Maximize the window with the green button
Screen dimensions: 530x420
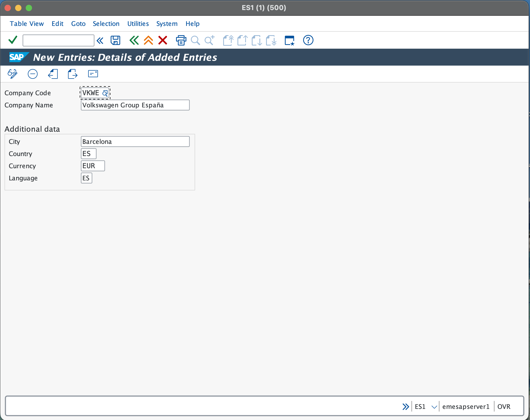point(29,8)
